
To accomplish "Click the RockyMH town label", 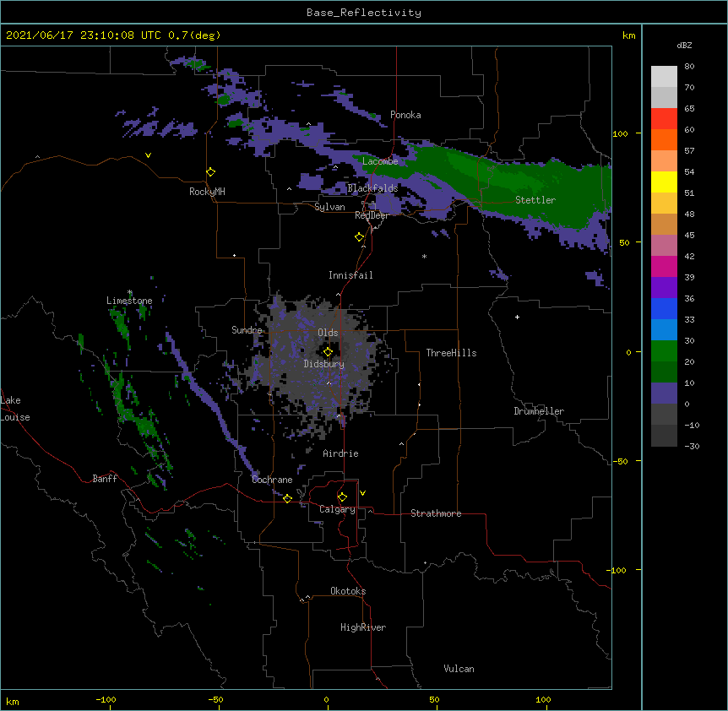I will coord(207,192).
